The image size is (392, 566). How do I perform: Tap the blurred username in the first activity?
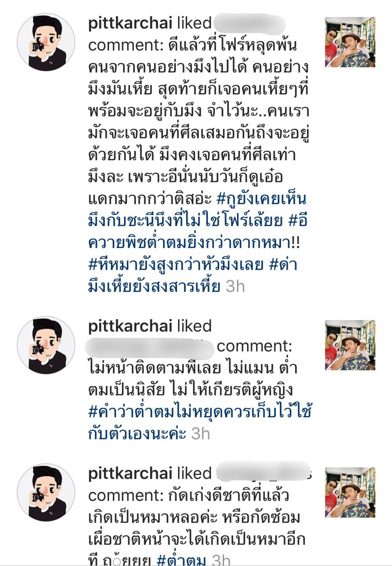tap(249, 24)
